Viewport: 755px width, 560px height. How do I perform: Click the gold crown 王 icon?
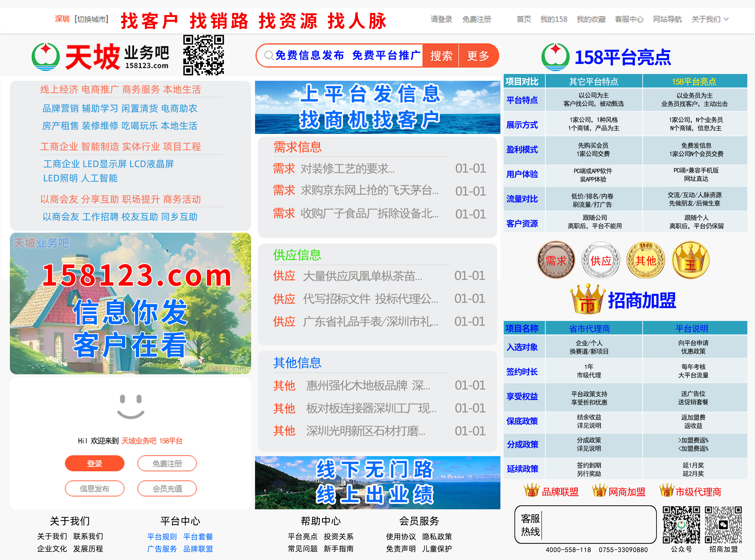click(691, 260)
